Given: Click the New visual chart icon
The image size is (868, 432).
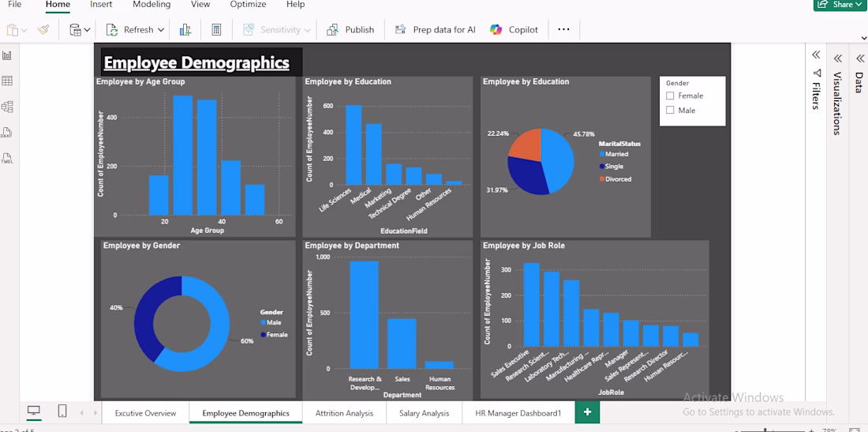Looking at the screenshot, I should click(185, 30).
